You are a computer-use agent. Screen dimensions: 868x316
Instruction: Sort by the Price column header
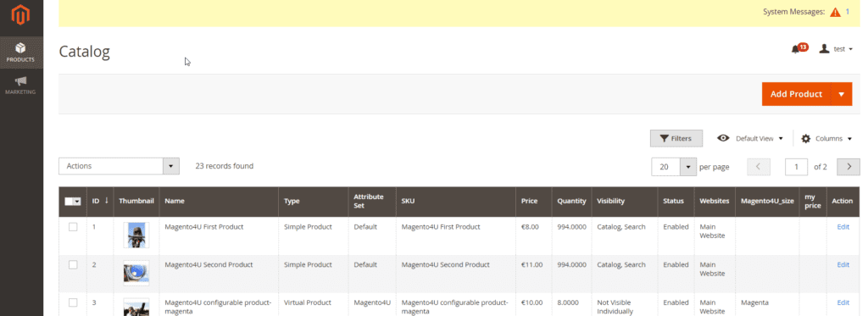534,202
